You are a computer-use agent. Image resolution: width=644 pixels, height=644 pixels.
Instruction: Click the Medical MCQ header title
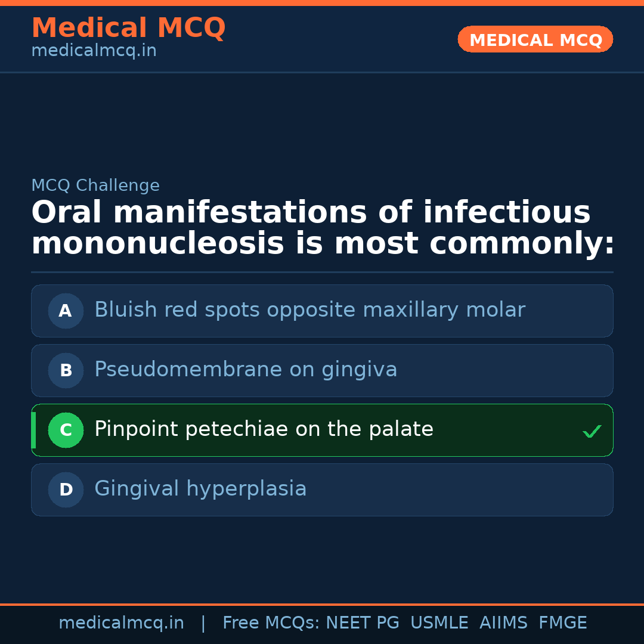[x=128, y=28]
